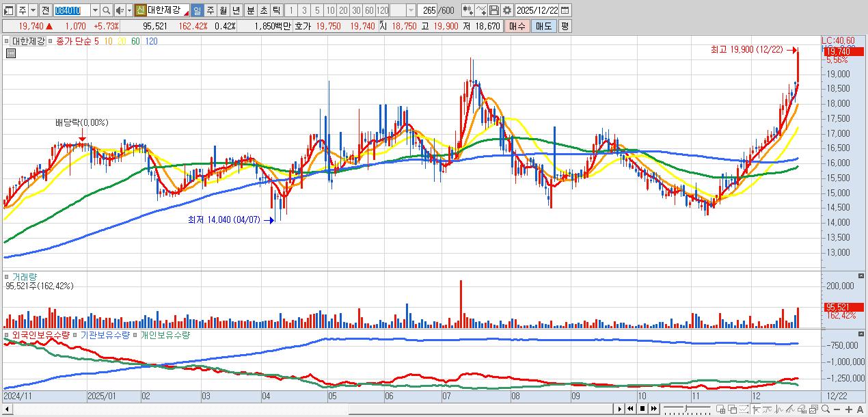868x417 pixels.
Task: Click the moving average 5 legend
Action: pos(96,41)
